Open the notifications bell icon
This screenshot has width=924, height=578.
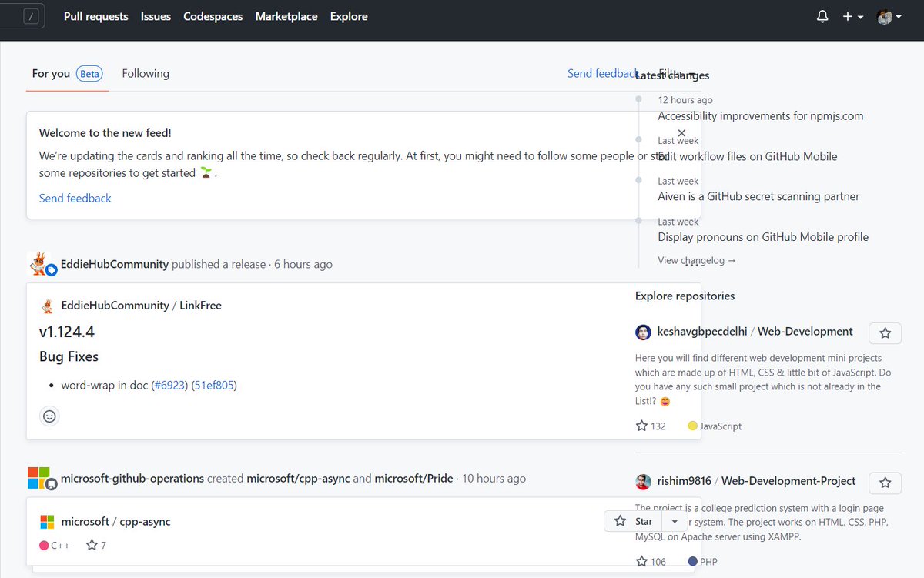[x=822, y=16]
